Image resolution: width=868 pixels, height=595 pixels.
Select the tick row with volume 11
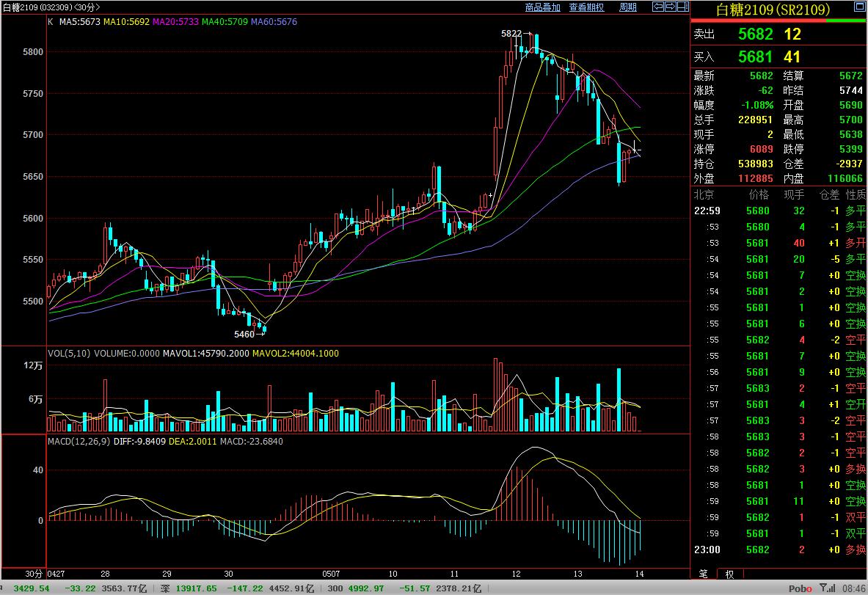point(779,502)
